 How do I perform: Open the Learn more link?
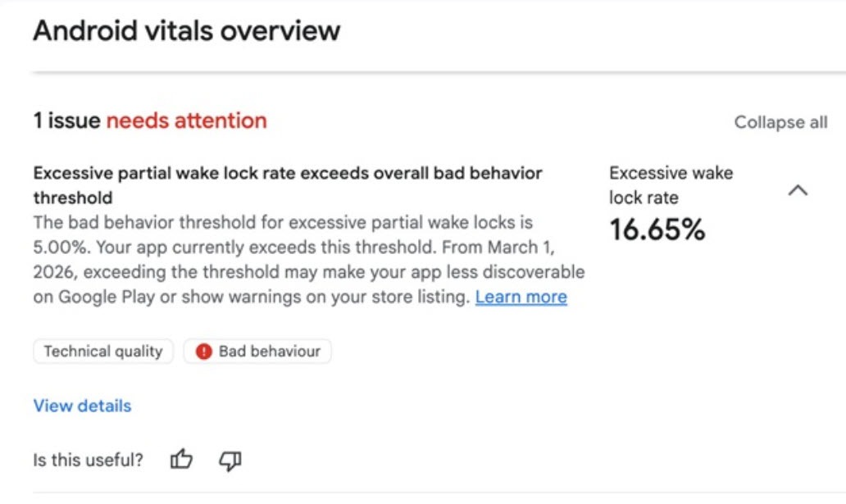click(521, 297)
